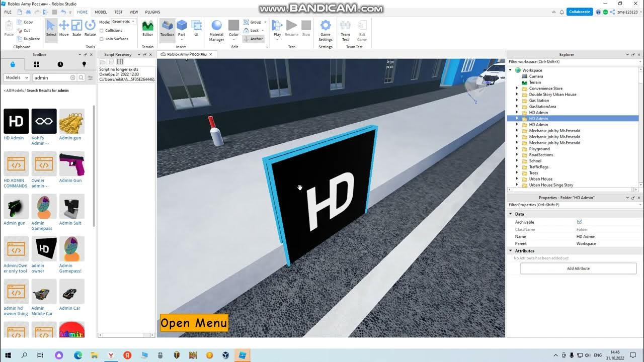Open the Toolbox Marketplace tab

(13, 64)
